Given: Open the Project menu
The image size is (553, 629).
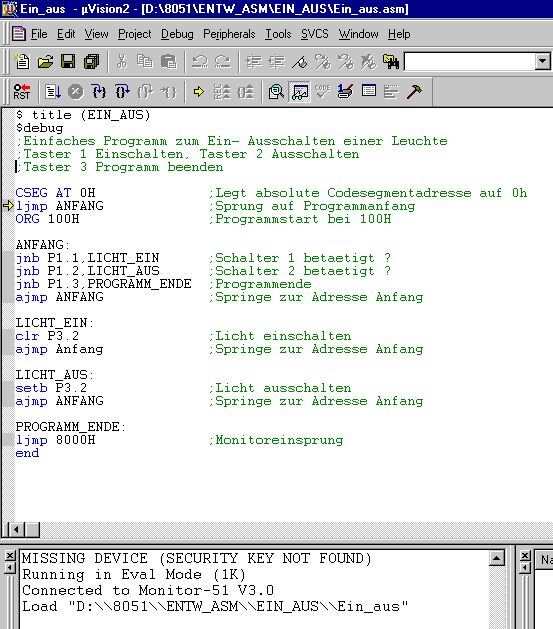Looking at the screenshot, I should (x=135, y=34).
